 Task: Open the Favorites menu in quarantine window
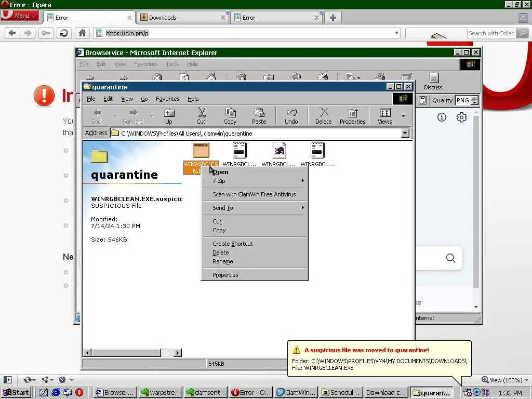168,99
